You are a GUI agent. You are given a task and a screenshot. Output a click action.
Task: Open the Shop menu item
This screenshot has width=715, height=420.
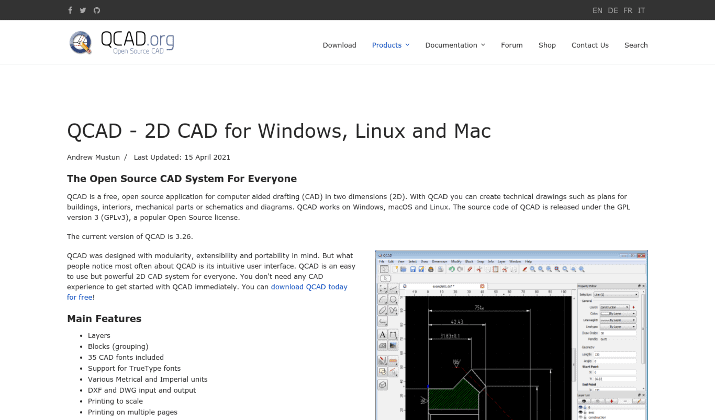(x=547, y=45)
